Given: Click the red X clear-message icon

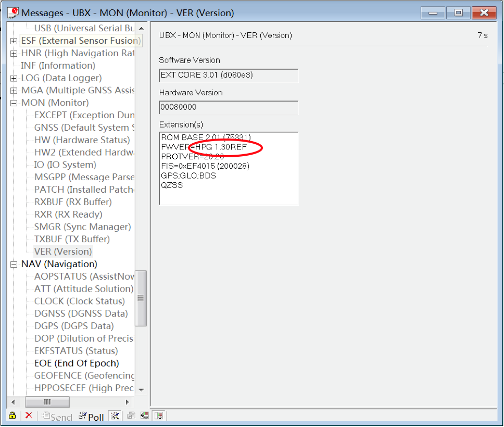Looking at the screenshot, I should tap(29, 416).
